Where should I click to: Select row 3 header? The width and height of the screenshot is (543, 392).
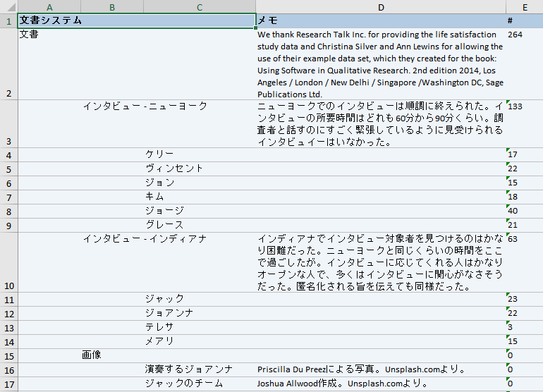click(x=9, y=124)
